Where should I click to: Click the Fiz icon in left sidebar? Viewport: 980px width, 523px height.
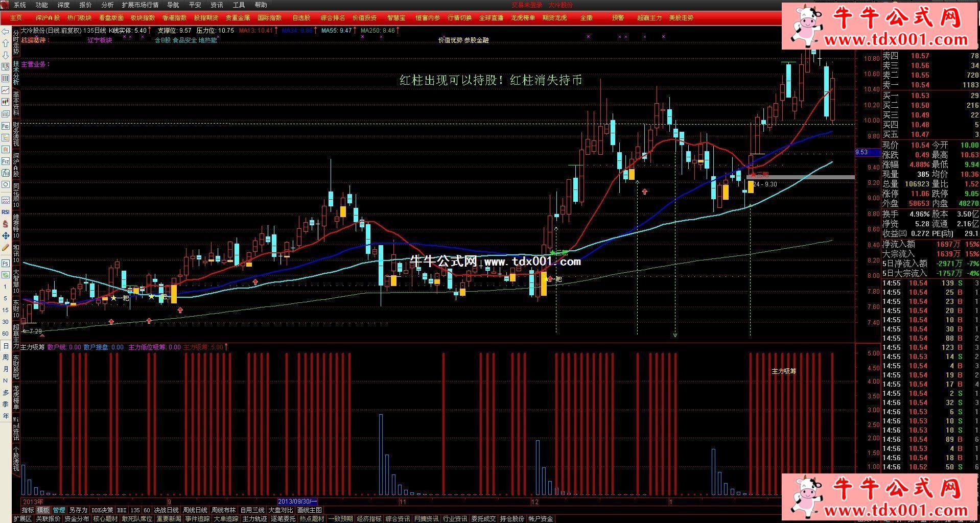point(6,161)
